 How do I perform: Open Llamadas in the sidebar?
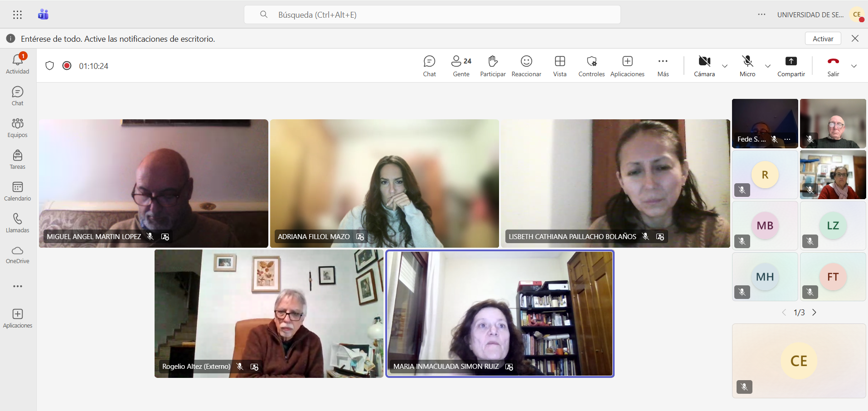[x=18, y=223]
